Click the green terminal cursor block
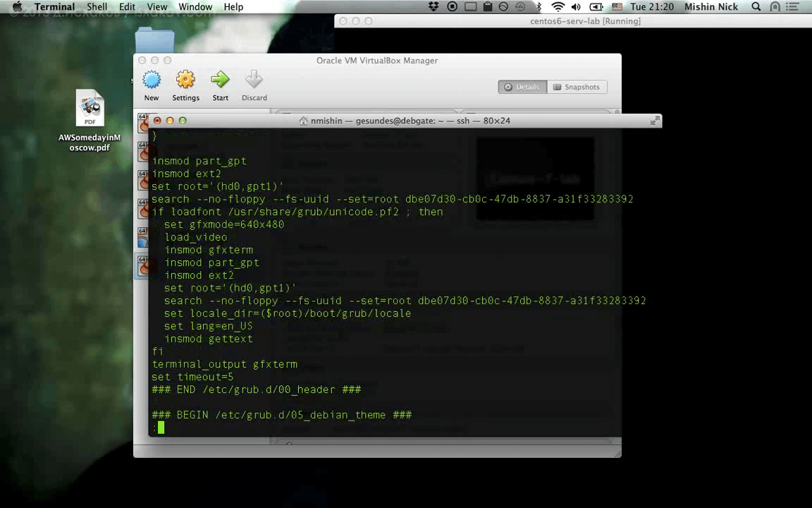This screenshot has width=812, height=508. (161, 427)
